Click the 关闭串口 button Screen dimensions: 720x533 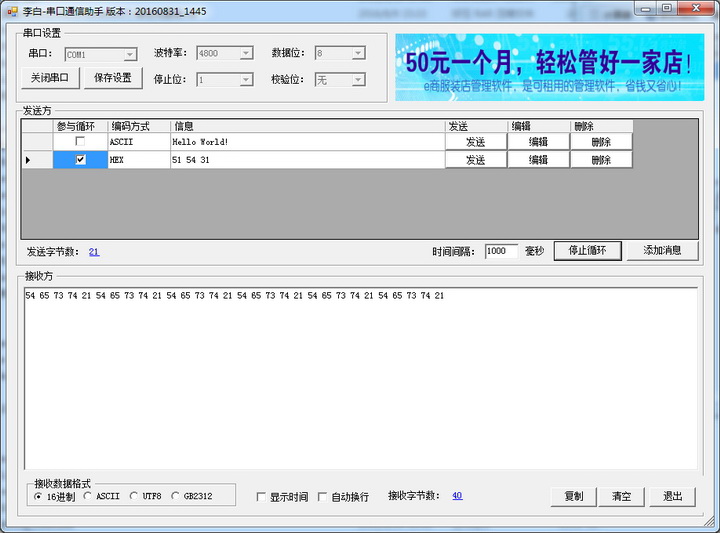49,79
